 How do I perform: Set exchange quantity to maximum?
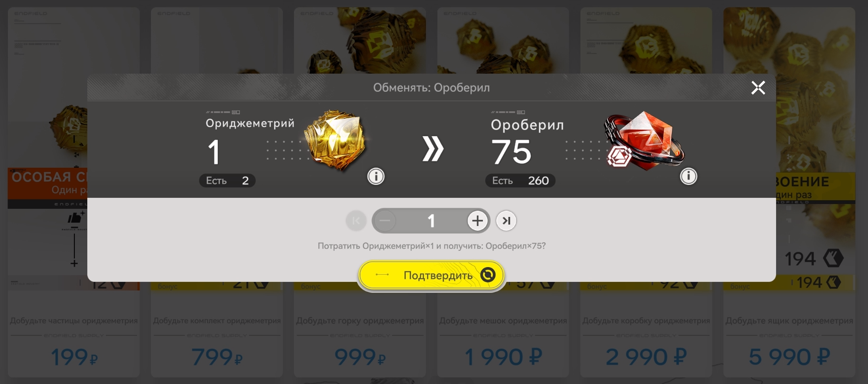pos(506,221)
